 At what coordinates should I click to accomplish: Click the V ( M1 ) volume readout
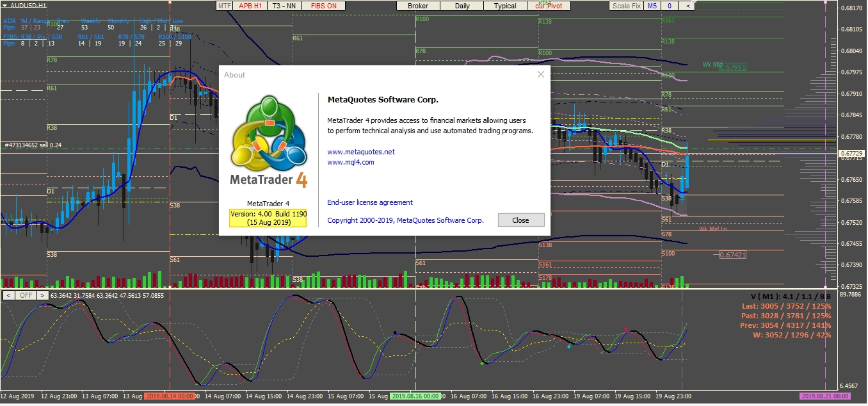coord(791,296)
